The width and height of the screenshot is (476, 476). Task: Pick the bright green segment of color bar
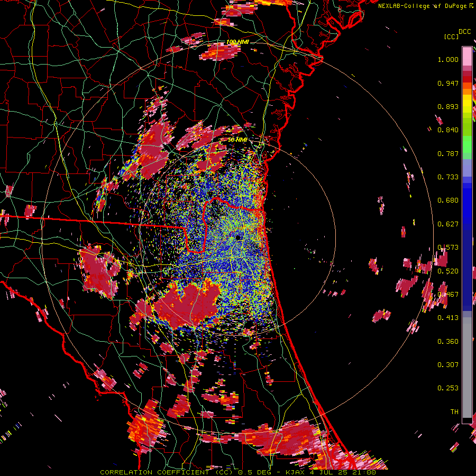click(x=467, y=144)
